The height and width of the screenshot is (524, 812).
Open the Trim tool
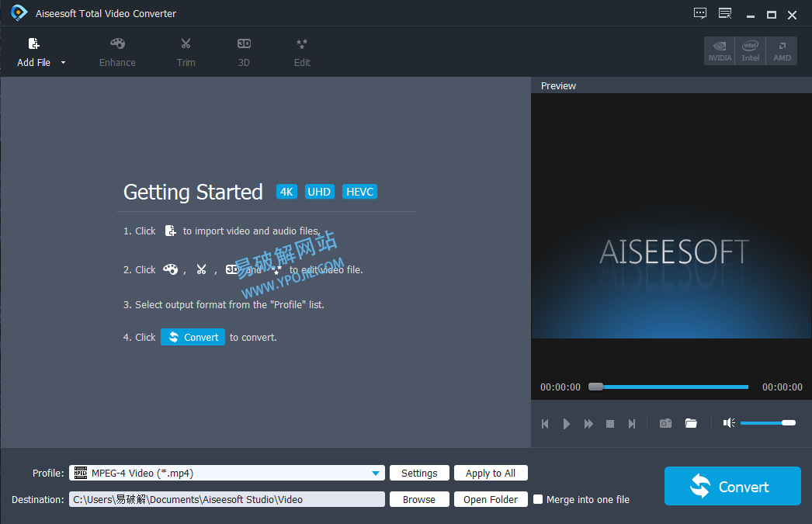point(186,52)
